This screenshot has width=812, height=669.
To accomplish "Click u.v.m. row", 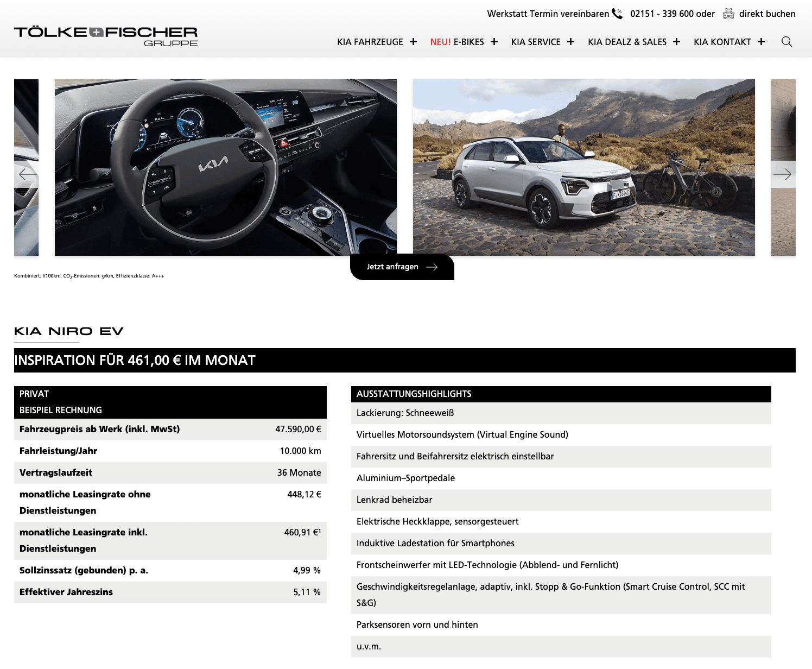I will (x=561, y=646).
